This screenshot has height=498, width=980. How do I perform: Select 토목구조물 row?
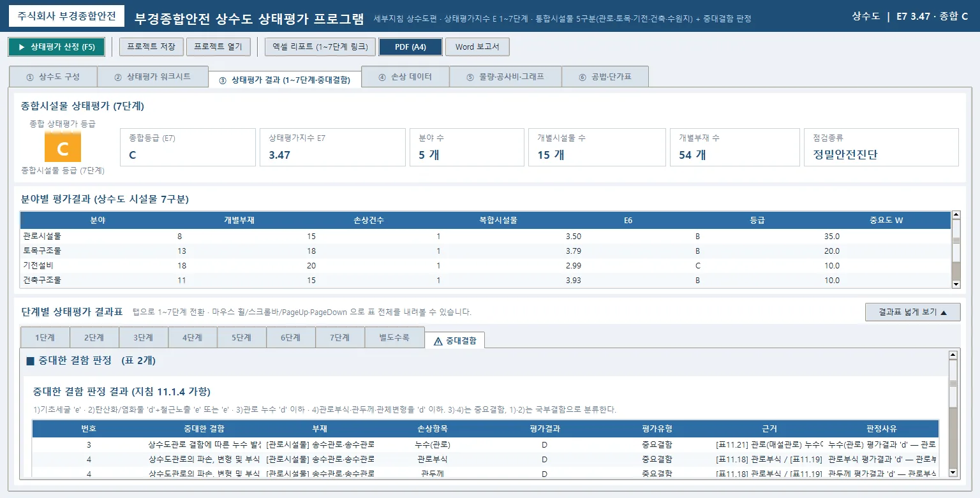pos(486,251)
